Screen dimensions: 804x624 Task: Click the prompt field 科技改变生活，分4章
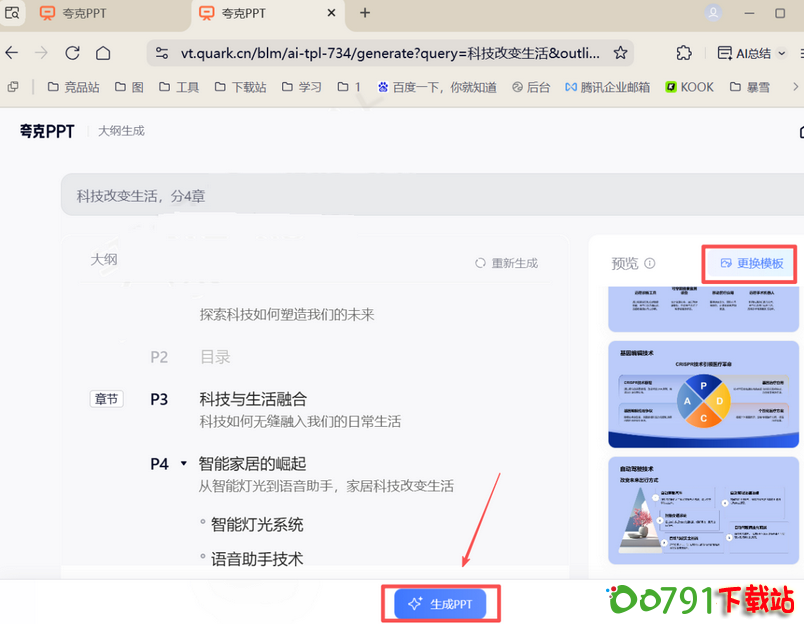click(432, 195)
